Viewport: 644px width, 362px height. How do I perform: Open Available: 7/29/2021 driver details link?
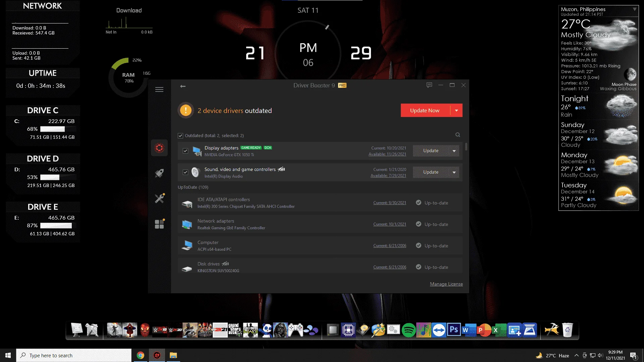point(388,176)
